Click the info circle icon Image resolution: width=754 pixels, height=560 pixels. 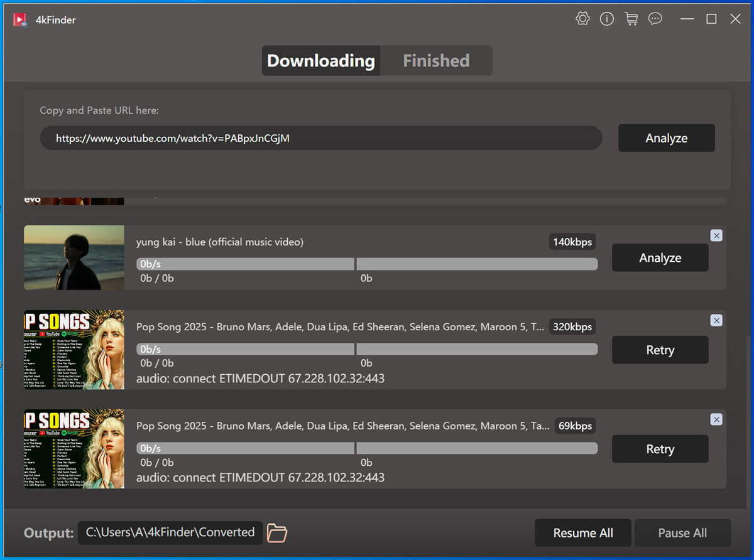point(606,19)
